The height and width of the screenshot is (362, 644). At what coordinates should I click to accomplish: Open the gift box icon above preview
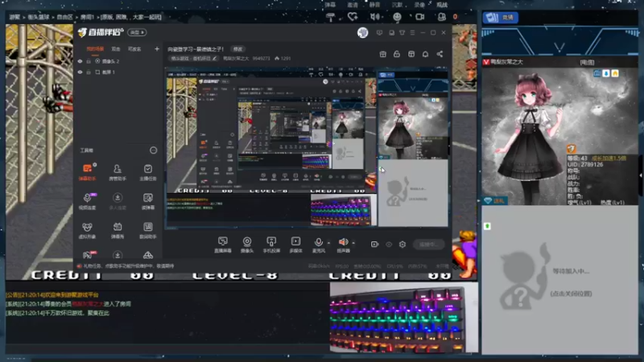[383, 54]
